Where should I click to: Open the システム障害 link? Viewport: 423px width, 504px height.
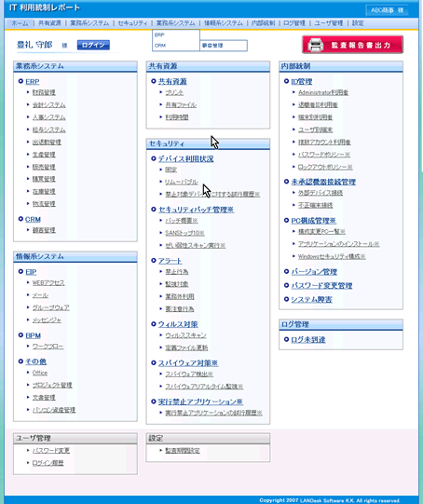pyautogui.click(x=311, y=299)
